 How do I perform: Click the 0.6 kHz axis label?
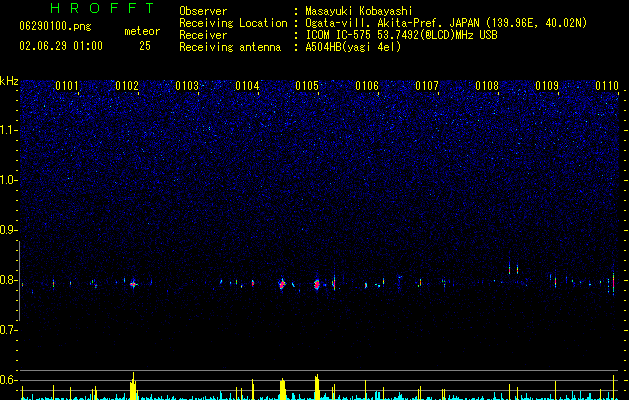pyautogui.click(x=8, y=380)
